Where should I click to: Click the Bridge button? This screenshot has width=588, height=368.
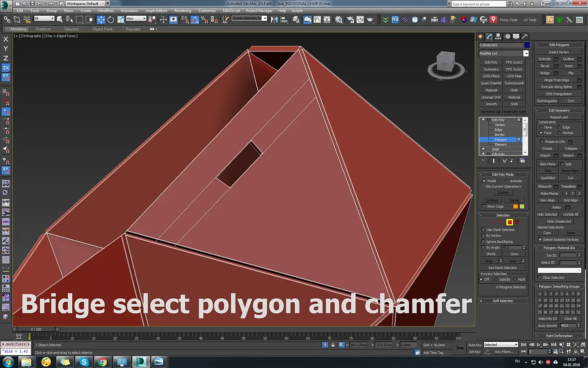point(545,73)
